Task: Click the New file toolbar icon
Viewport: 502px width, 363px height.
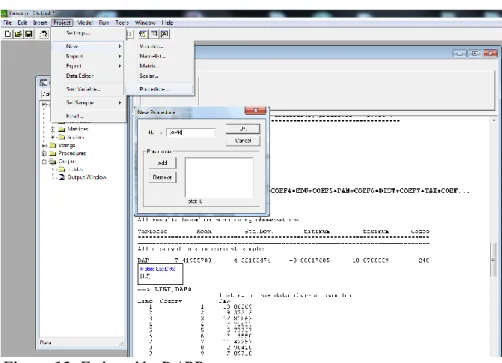Action: pyautogui.click(x=8, y=34)
